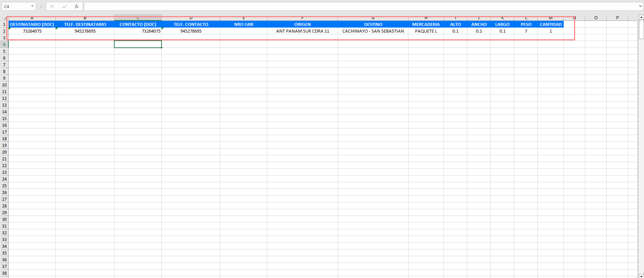Select column O by its header
This screenshot has width=644, height=278.
coord(596,18)
